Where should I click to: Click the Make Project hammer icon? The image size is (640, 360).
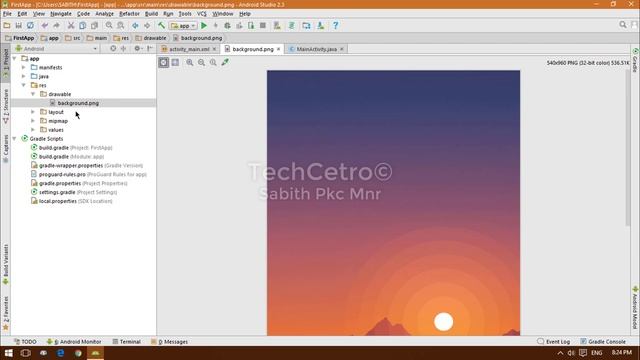[161, 25]
